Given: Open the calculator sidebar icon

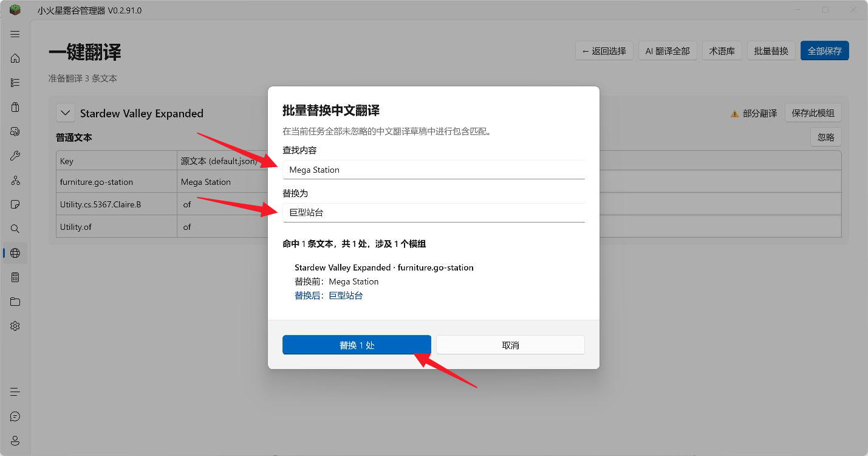Looking at the screenshot, I should 15,277.
